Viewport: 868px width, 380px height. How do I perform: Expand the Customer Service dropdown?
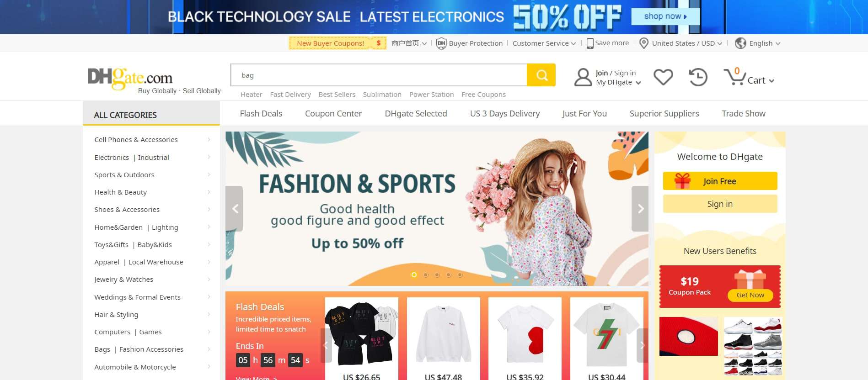coord(544,43)
